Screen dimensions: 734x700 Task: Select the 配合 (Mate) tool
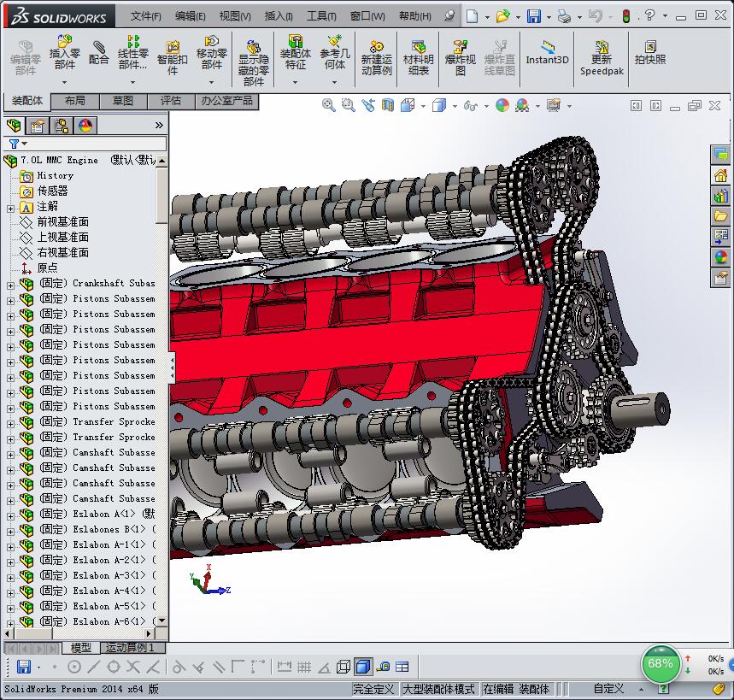tap(99, 52)
